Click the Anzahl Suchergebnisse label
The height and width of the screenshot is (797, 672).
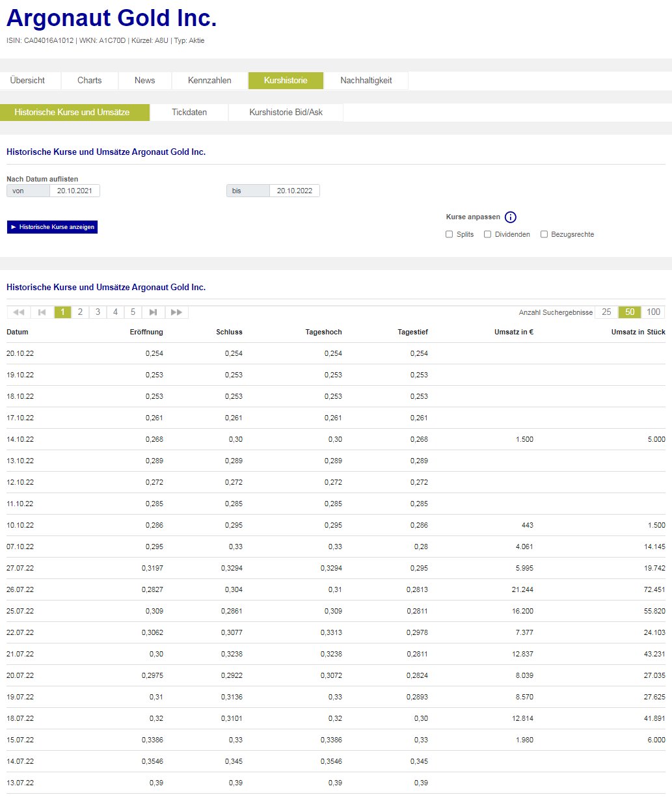click(556, 312)
